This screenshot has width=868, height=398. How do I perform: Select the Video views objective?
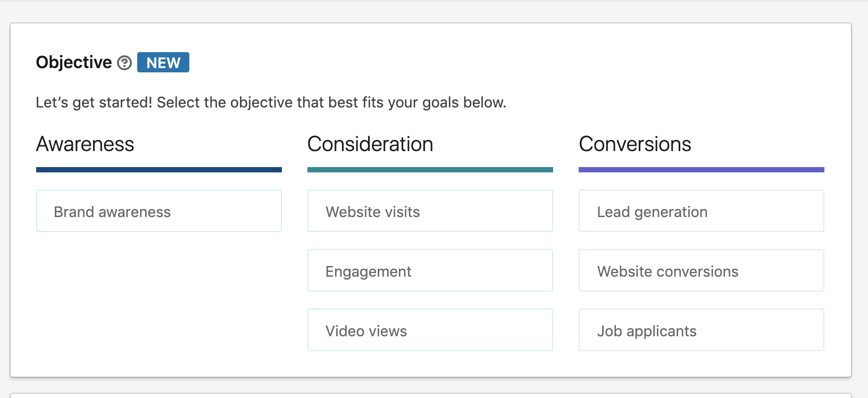pos(430,330)
